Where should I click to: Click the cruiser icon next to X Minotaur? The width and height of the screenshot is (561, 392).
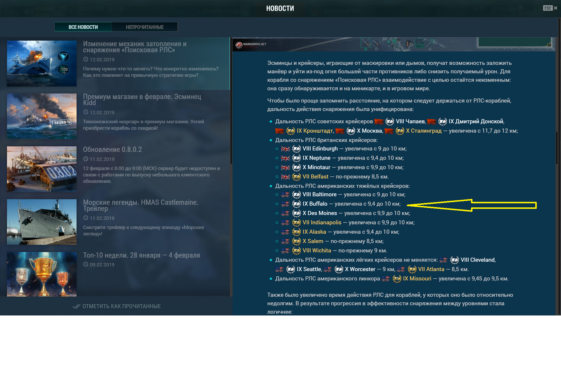coord(296,167)
